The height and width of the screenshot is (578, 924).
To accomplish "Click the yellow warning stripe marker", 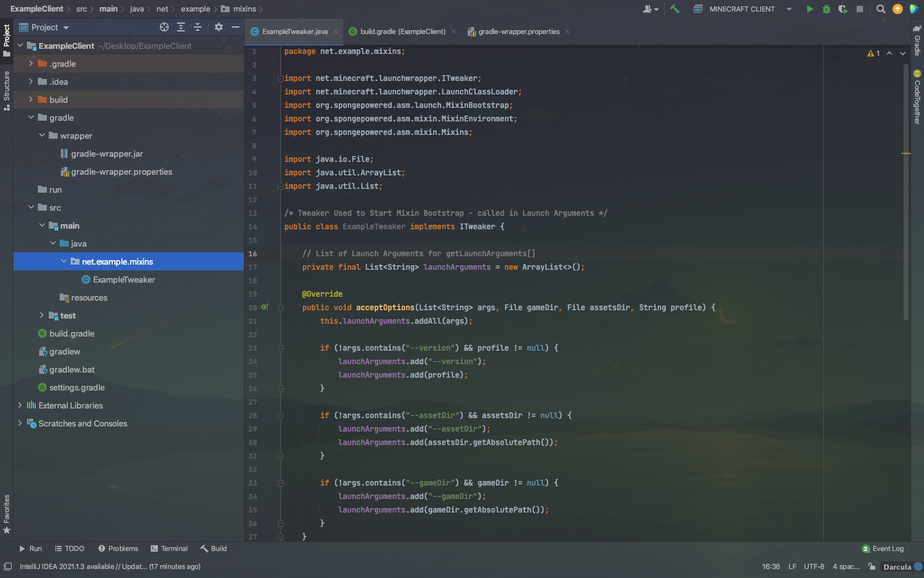I will [906, 153].
